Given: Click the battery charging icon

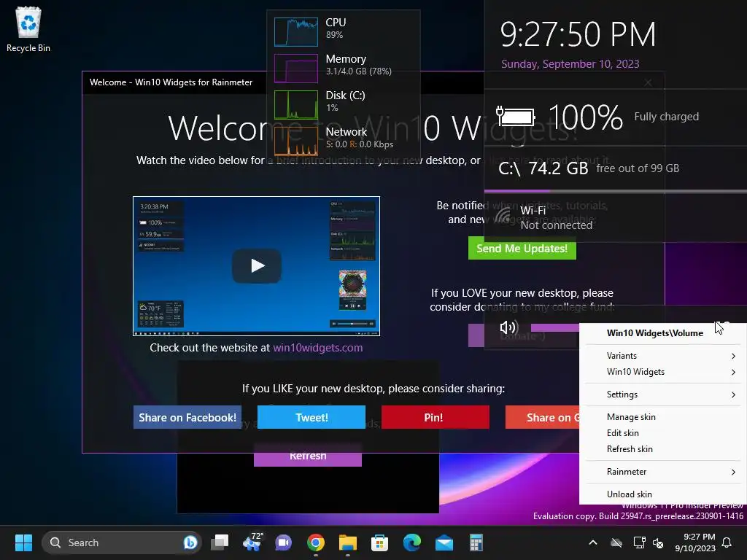Looking at the screenshot, I should [516, 116].
